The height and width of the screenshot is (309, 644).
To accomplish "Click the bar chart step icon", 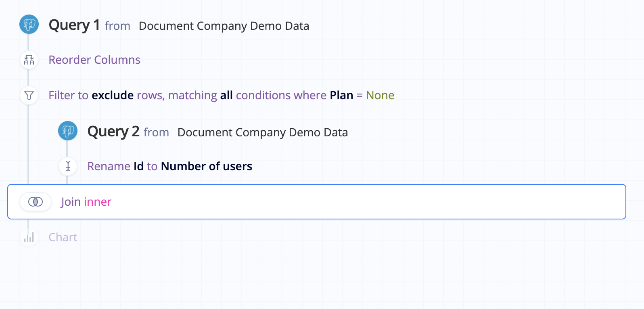I will click(x=29, y=237).
